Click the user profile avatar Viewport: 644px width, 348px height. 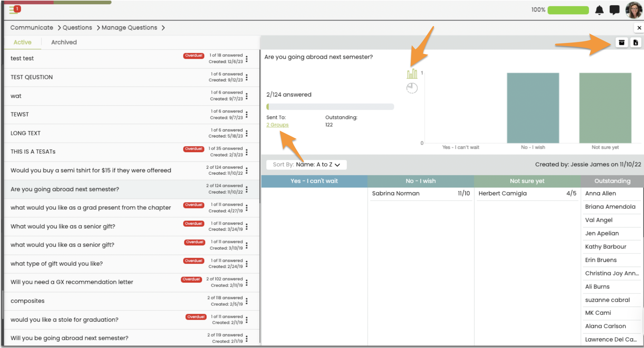point(633,10)
